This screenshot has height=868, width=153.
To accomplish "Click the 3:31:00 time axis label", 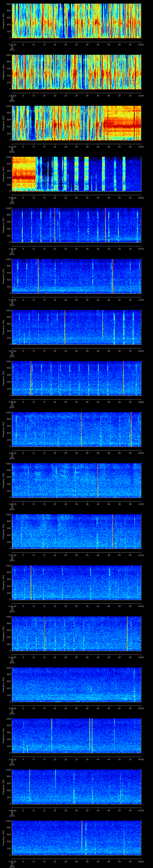I will click(12, 44).
